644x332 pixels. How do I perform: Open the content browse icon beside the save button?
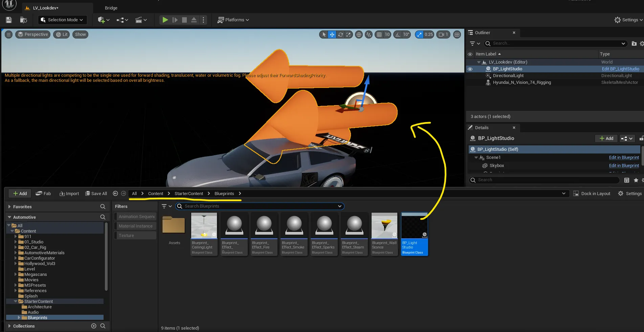coord(23,20)
